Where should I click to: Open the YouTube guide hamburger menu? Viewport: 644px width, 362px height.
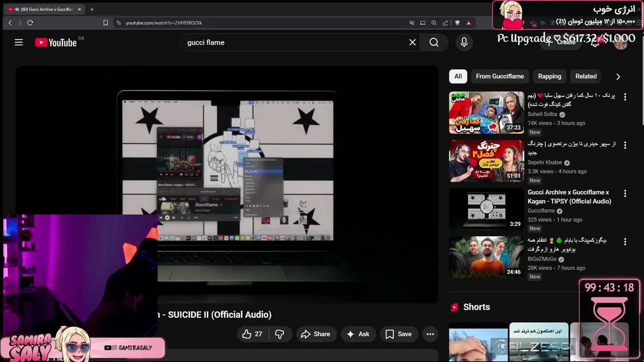pyautogui.click(x=19, y=42)
